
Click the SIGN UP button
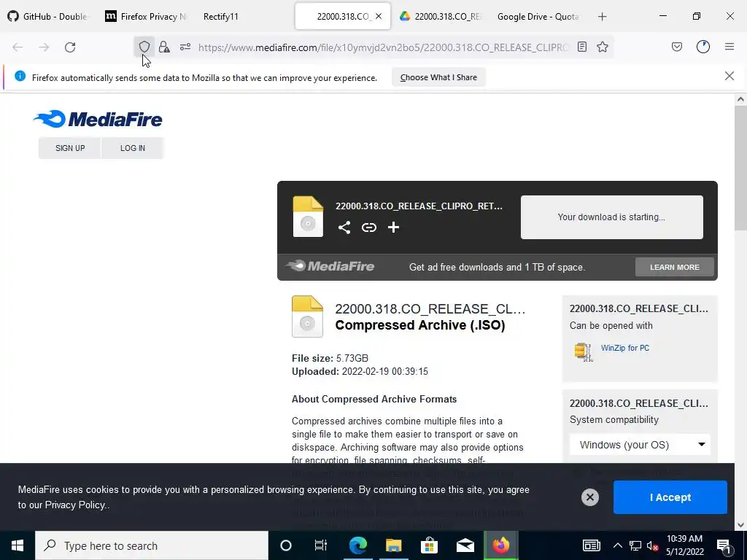click(x=70, y=148)
